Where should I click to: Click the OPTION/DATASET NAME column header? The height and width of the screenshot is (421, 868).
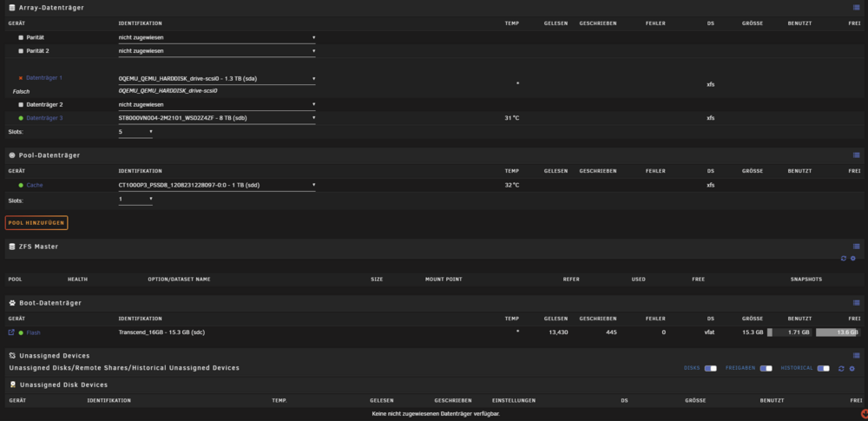179,280
